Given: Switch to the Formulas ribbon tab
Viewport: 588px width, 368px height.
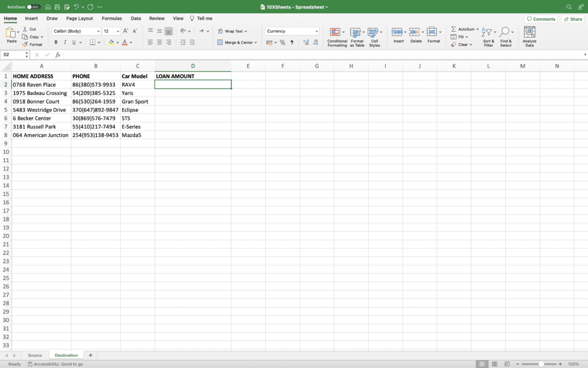Looking at the screenshot, I should (111, 18).
